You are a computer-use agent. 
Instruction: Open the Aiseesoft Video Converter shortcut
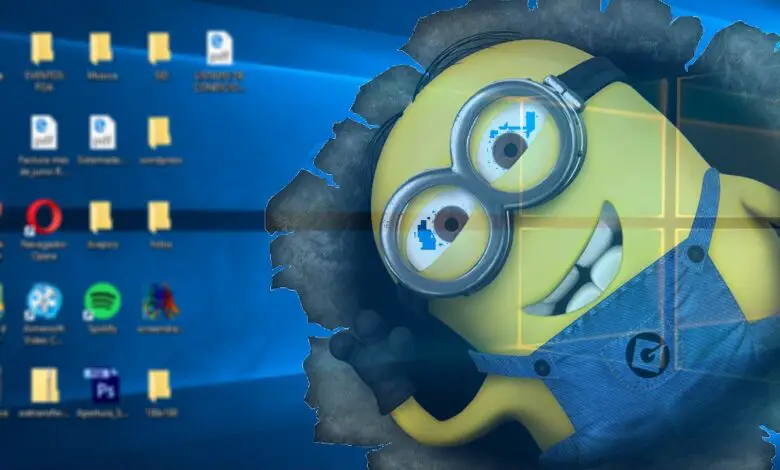pyautogui.click(x=44, y=301)
